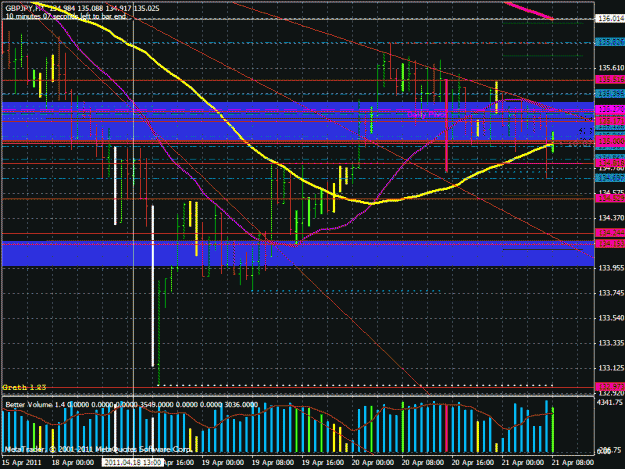The height and width of the screenshot is (469, 625).
Task: Click the pink 135.516 level label
Action: coord(610,80)
